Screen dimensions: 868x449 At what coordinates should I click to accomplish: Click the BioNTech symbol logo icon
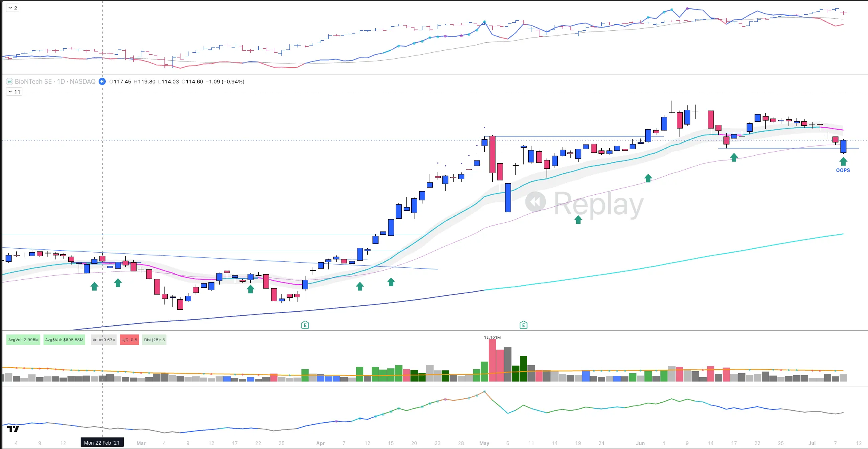(10, 81)
